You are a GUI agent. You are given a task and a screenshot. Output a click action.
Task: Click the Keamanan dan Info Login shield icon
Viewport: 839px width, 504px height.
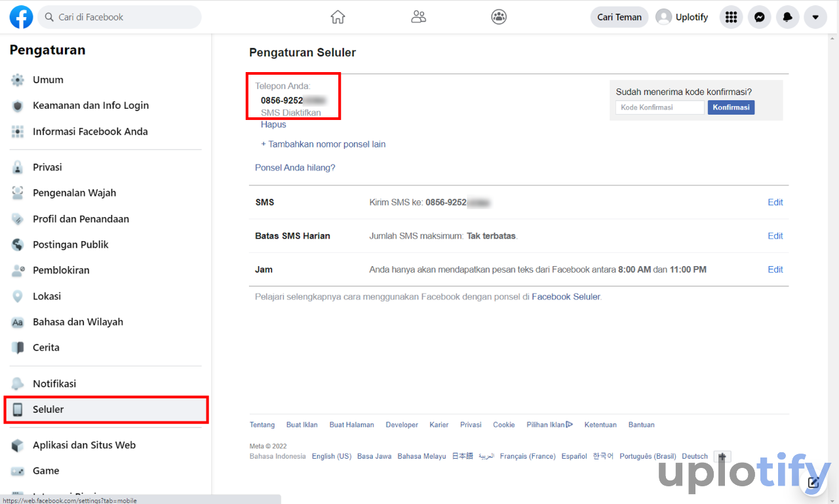pos(18,106)
